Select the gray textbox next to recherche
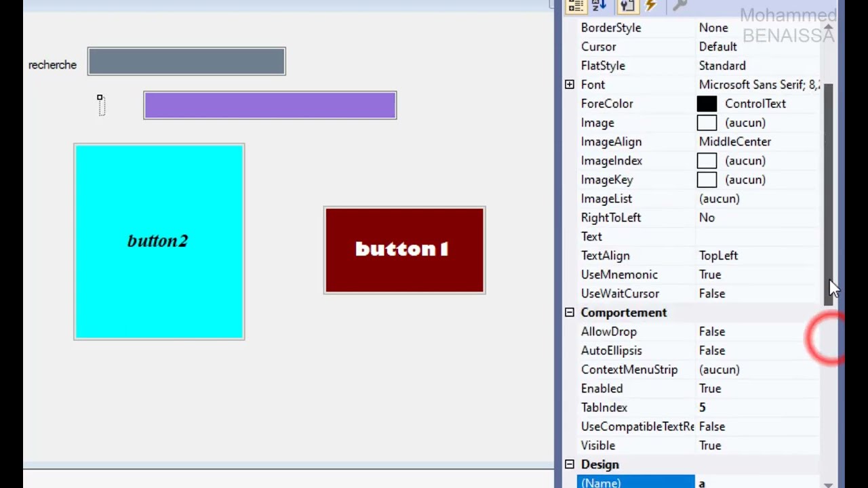Screen dimensions: 868x488 coord(186,62)
